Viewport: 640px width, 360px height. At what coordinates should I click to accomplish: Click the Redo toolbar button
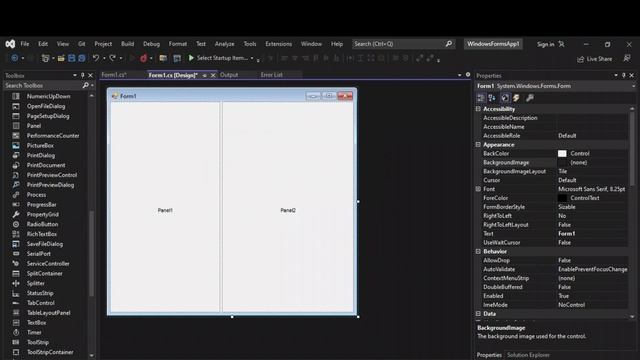coord(112,58)
